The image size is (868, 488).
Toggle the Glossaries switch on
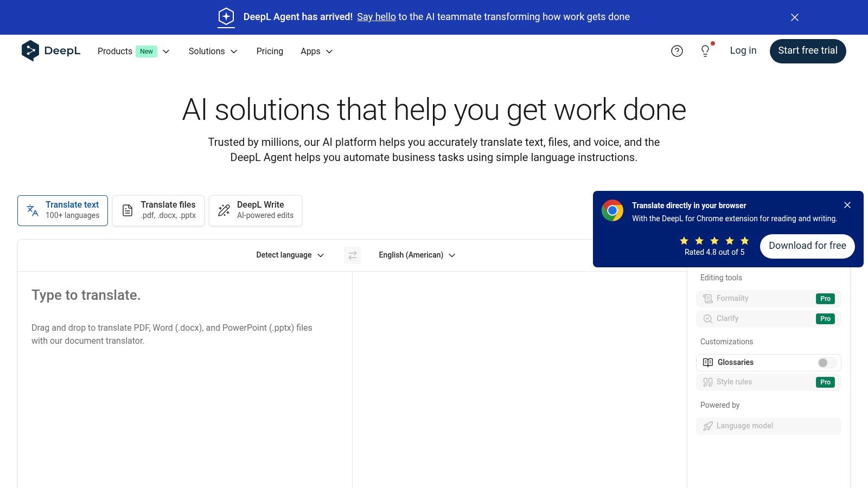[x=827, y=363]
